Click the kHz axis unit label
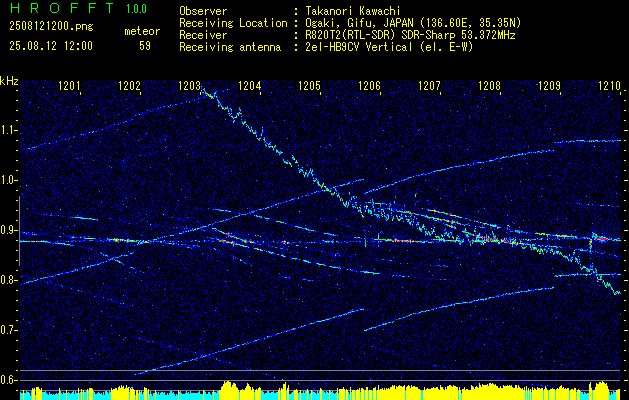This screenshot has width=629, height=400. [x=9, y=81]
